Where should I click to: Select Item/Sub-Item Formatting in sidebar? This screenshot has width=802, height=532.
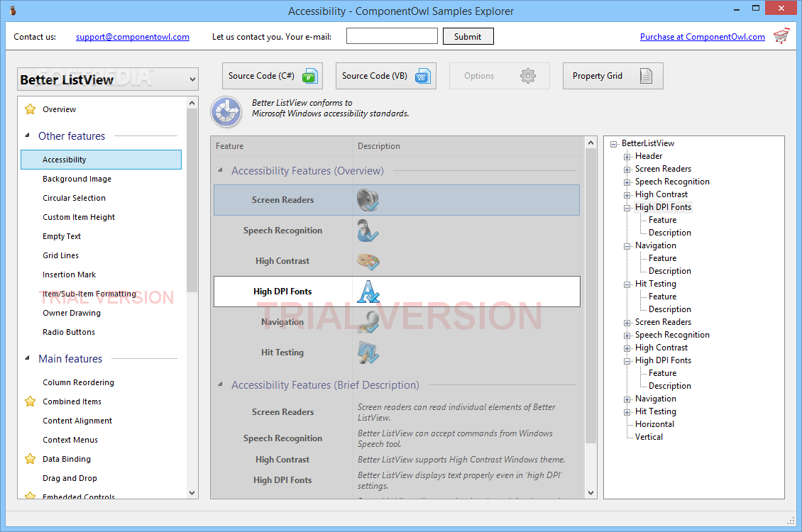pos(89,294)
